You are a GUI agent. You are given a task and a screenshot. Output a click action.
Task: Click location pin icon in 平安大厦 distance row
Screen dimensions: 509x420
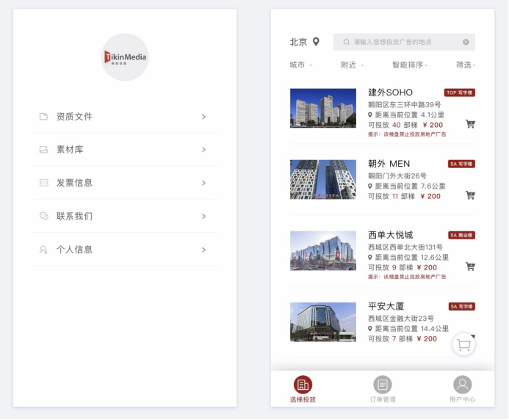click(x=369, y=329)
